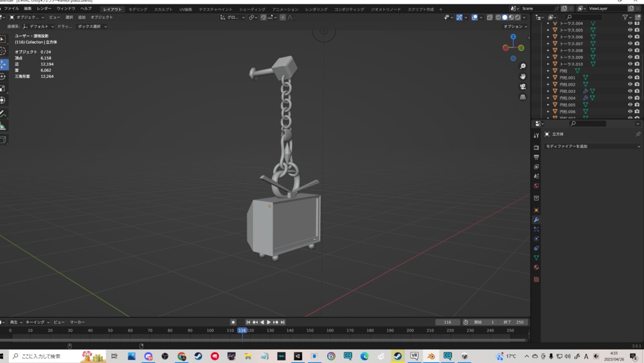This screenshot has height=363, width=644.
Task: Open View Layer properties tab
Action: [536, 166]
